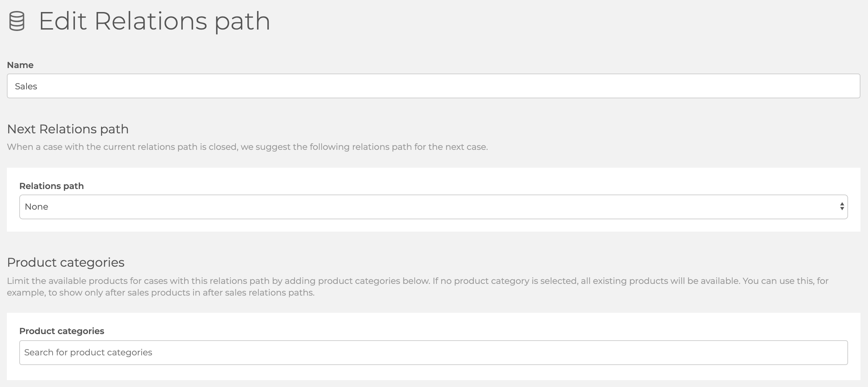Click the Product categories section heading
The image size is (868, 387).
[66, 263]
